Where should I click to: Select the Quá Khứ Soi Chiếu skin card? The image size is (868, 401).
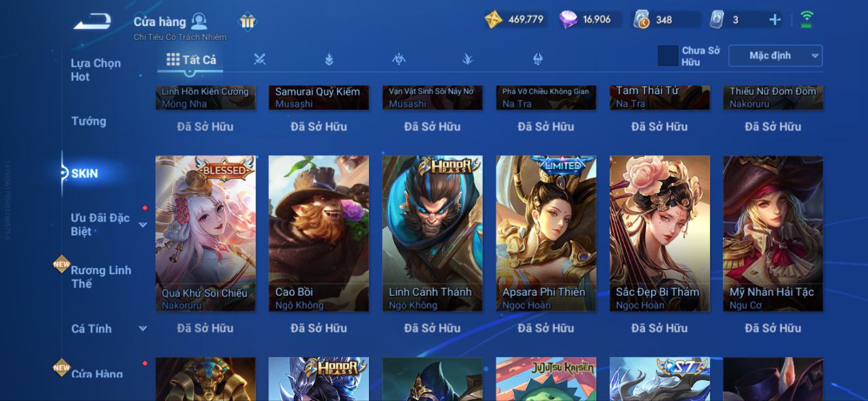tap(205, 234)
